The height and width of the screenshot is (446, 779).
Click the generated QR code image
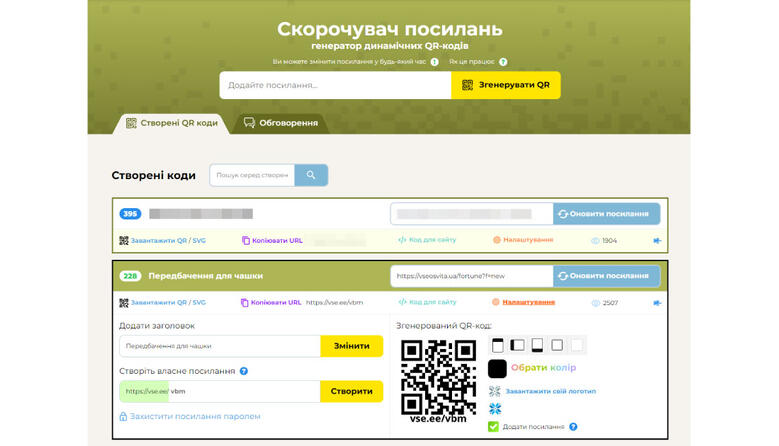click(x=439, y=377)
